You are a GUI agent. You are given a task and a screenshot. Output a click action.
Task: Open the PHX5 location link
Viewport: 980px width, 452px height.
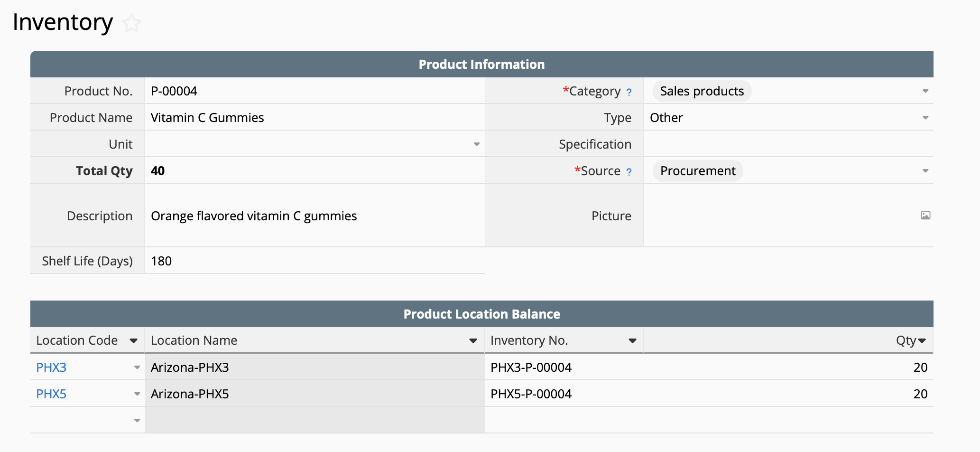click(51, 394)
